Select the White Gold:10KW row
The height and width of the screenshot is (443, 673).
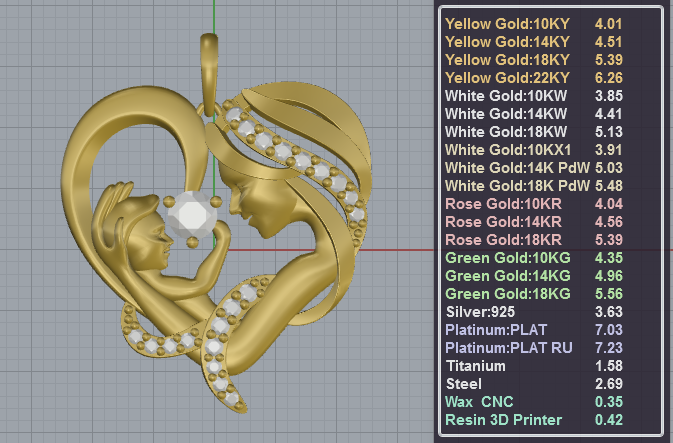534,96
